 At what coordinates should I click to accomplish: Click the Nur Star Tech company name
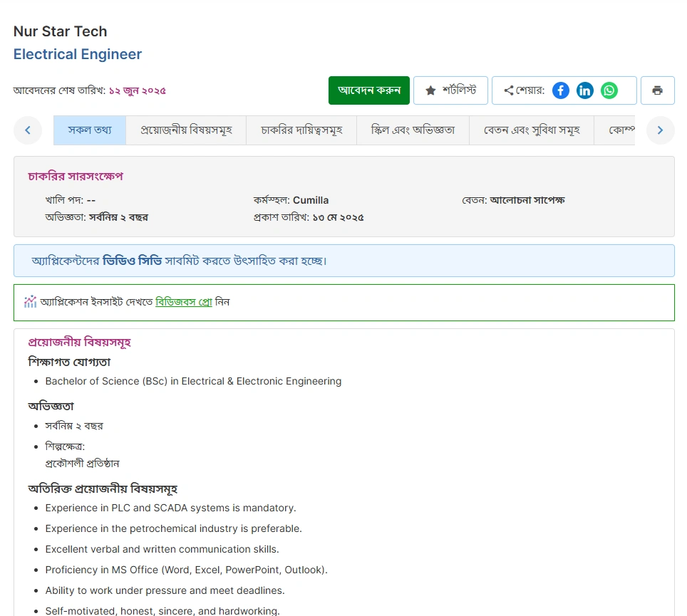(x=61, y=31)
